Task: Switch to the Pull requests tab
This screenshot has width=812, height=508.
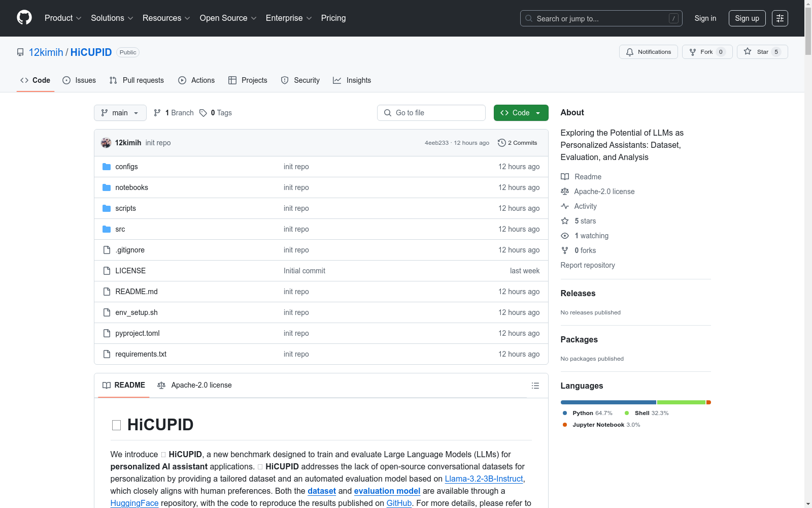Action: coord(137,80)
